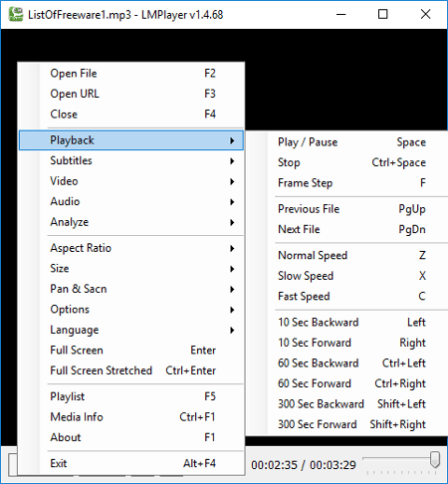Screen dimensions: 448x484
Task: Select Exit menu item
Action: 131,463
